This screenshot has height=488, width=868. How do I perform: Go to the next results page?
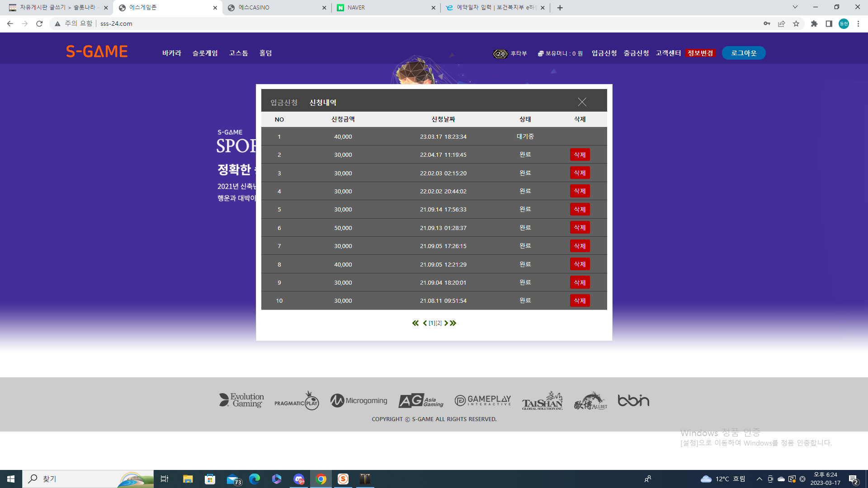[x=446, y=323]
